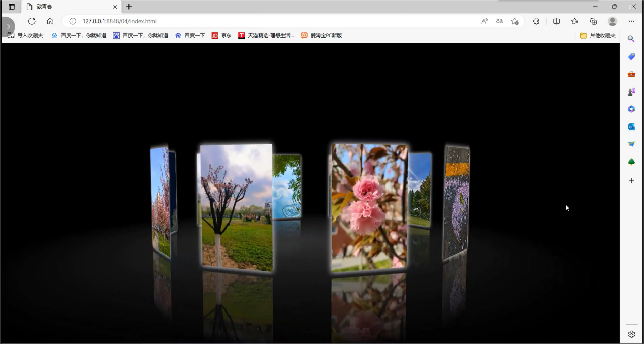Open the sidebar Search icon
The width and height of the screenshot is (644, 344).
pos(631,39)
